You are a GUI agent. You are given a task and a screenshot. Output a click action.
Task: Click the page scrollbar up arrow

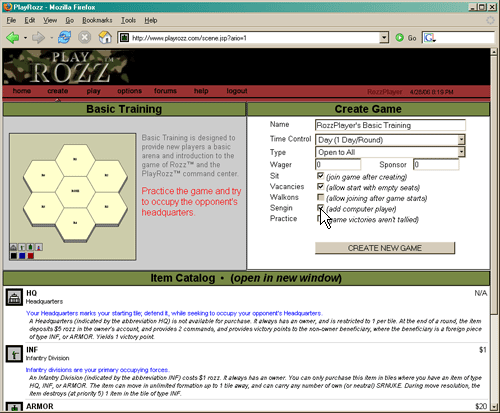point(494,52)
